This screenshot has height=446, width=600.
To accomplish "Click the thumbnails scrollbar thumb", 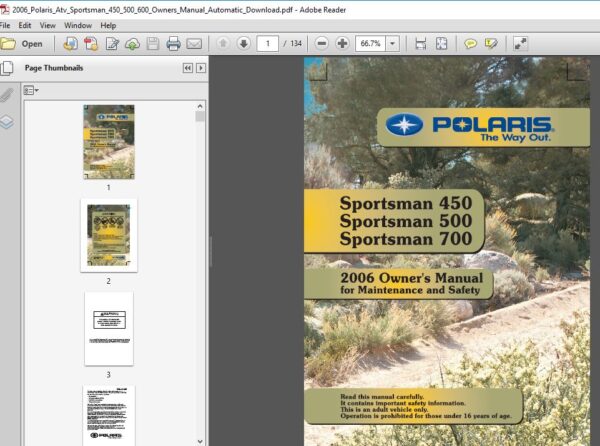I will click(200, 117).
